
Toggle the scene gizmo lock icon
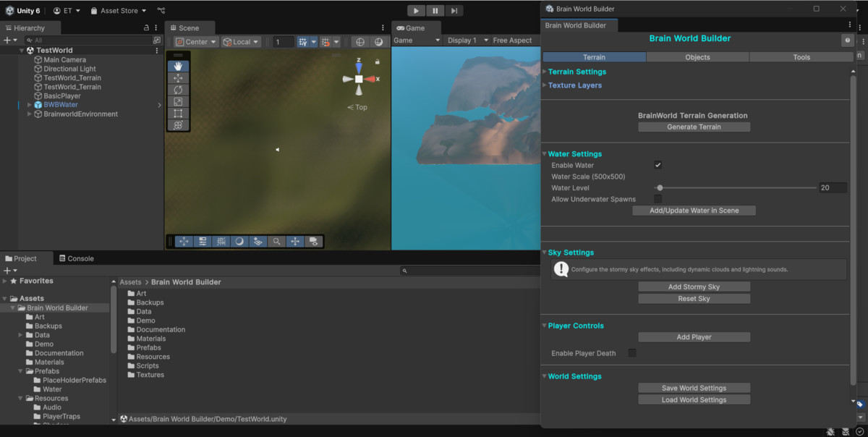(378, 62)
